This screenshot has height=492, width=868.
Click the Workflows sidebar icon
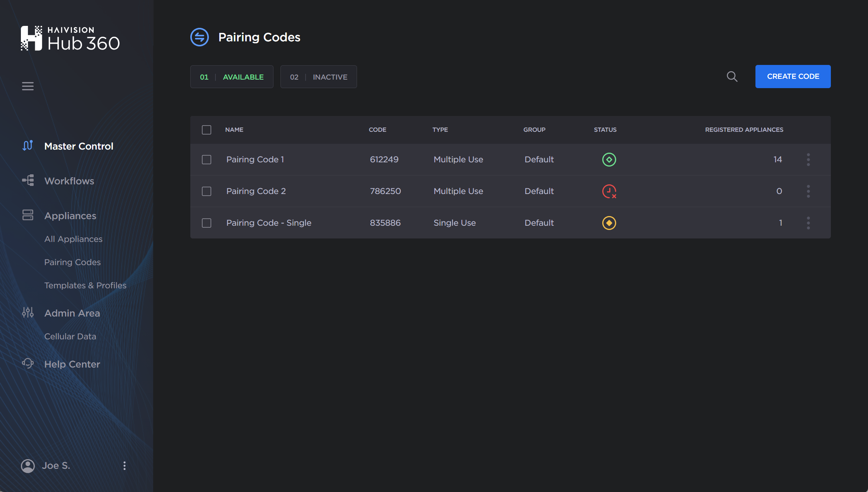coord(27,180)
